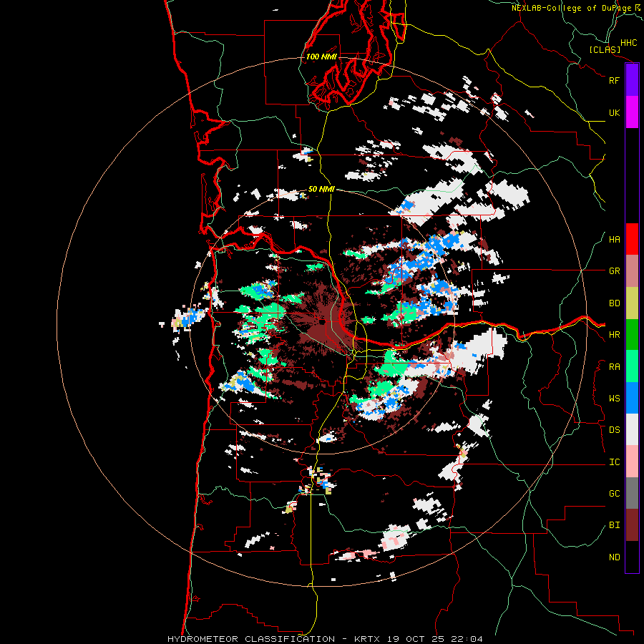This screenshot has width=644, height=644.
Task: Select the pinkish GR legend color block
Action: click(632, 270)
